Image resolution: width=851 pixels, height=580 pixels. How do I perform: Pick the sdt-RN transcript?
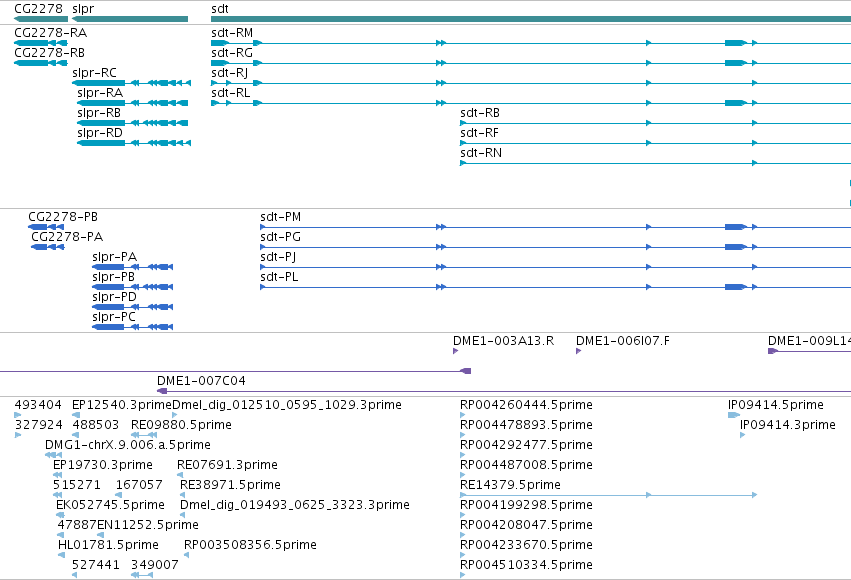tap(656, 163)
